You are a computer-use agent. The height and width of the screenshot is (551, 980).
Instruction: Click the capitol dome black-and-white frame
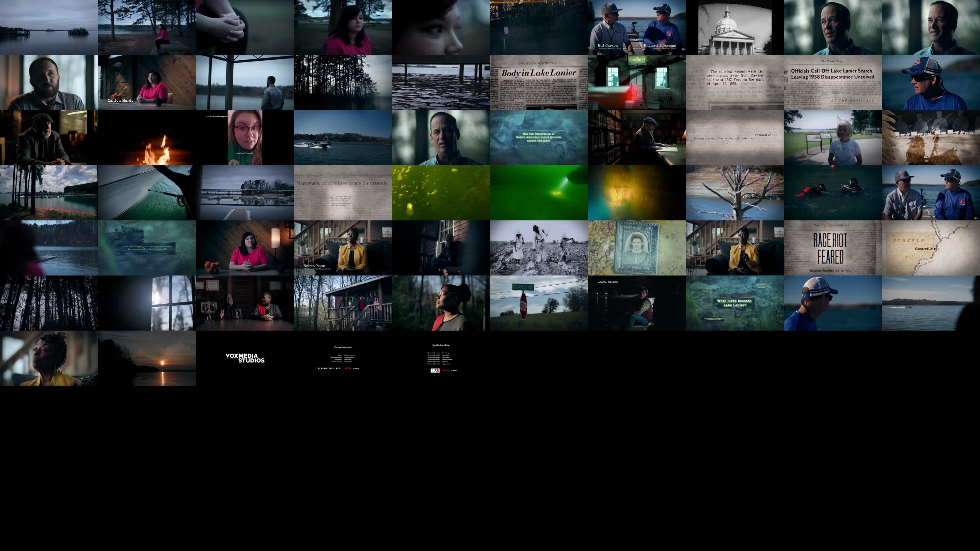click(x=735, y=27)
